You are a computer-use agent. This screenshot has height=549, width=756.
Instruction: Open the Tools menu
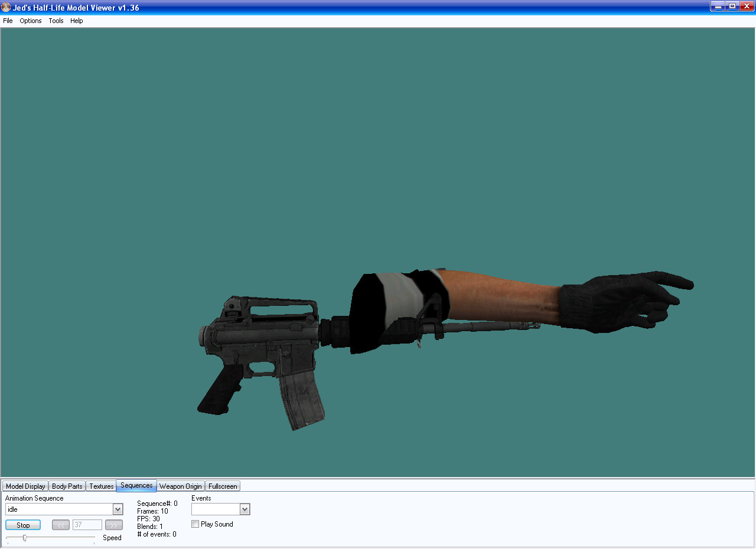[56, 21]
